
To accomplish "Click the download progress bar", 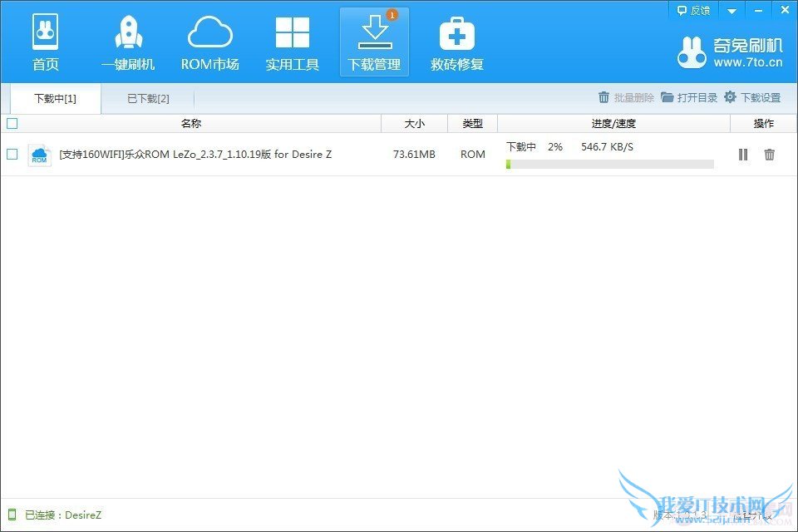I will click(x=609, y=165).
